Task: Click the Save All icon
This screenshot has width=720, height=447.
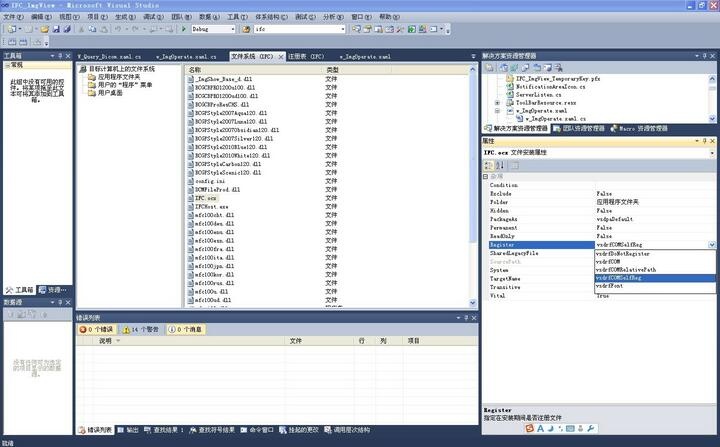Action: (67, 29)
